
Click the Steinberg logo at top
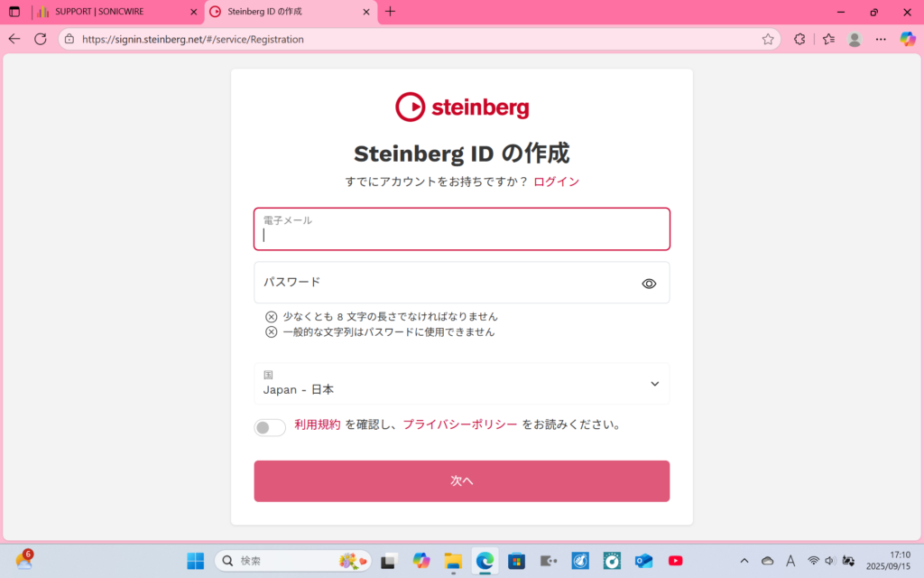(x=461, y=107)
